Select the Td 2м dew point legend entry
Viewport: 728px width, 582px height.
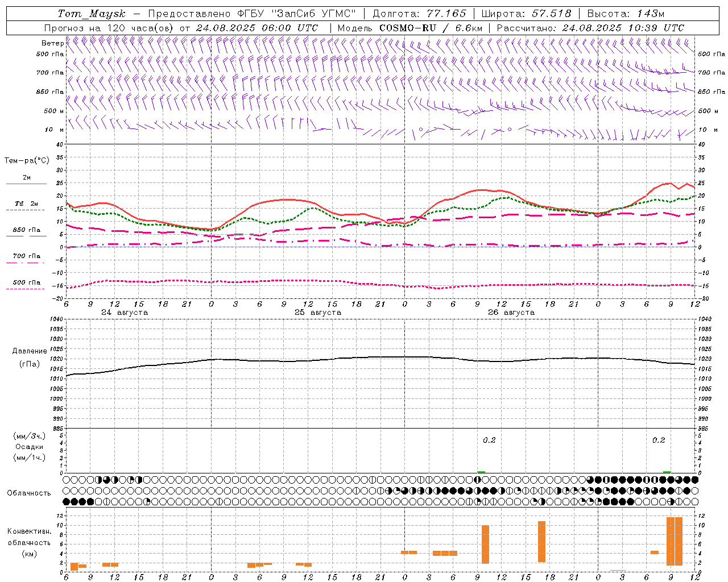[27, 203]
